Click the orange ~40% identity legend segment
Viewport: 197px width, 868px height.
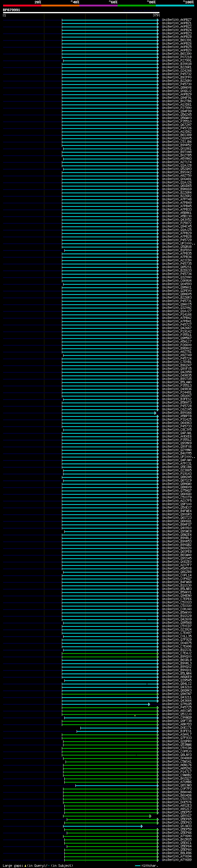coord(60,6)
